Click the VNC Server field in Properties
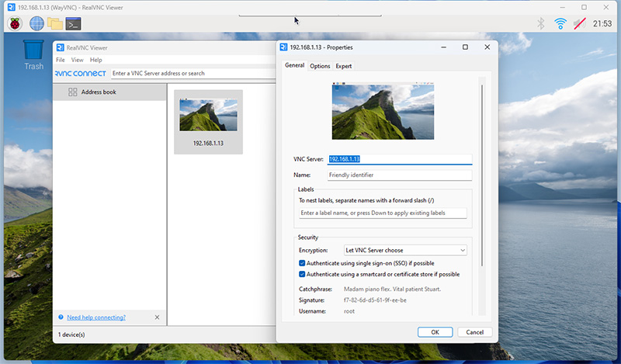Screen dimensions: 621x364 (400, 159)
